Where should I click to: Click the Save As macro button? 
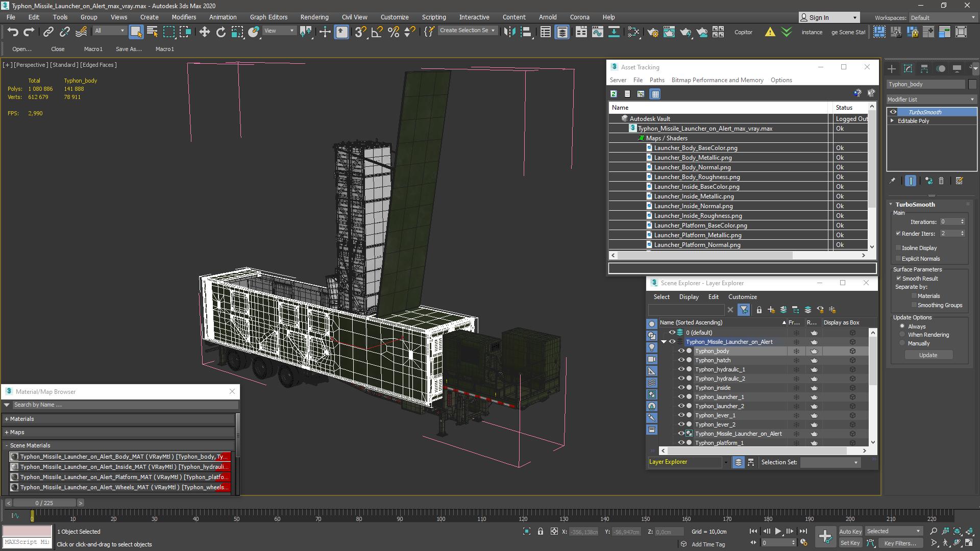coord(129,49)
